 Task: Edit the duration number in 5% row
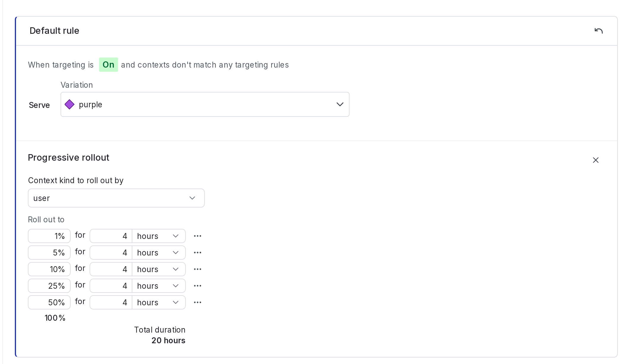click(x=111, y=253)
